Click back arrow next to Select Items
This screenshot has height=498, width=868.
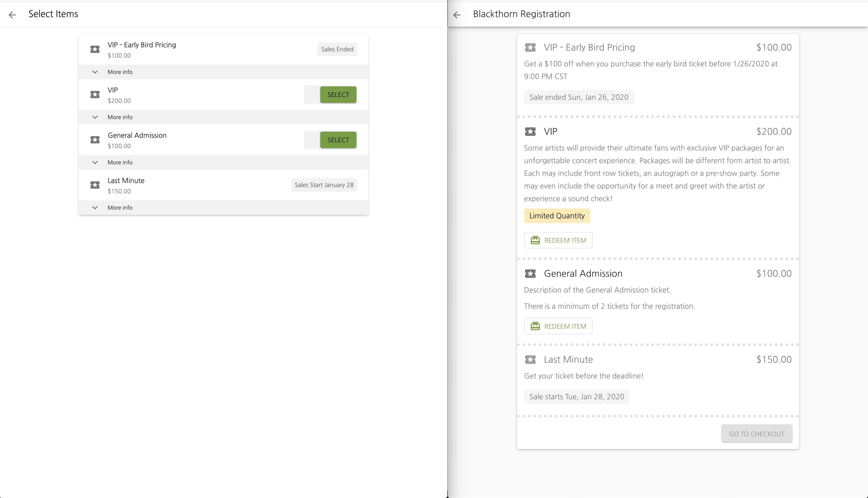point(12,15)
